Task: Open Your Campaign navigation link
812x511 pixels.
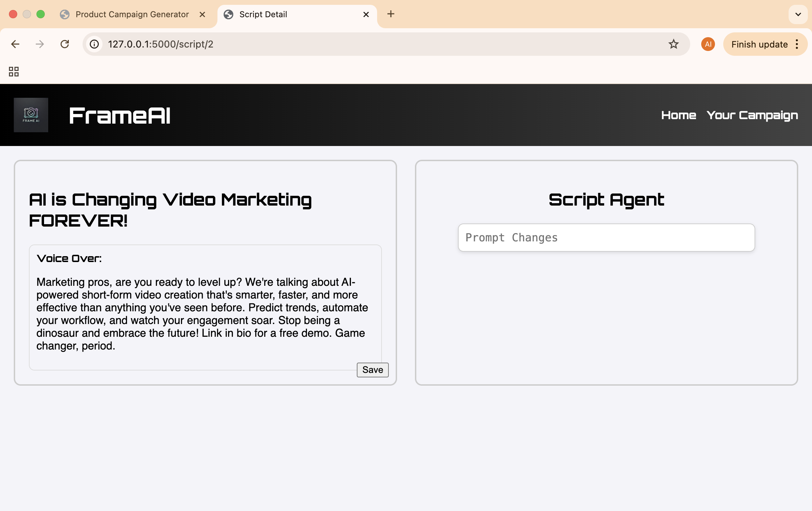Action: (752, 115)
